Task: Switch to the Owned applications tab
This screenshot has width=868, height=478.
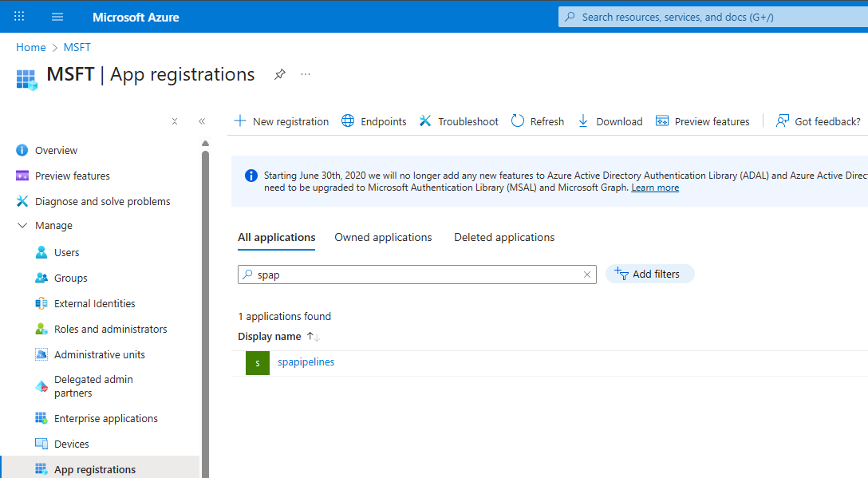Action: pos(383,237)
